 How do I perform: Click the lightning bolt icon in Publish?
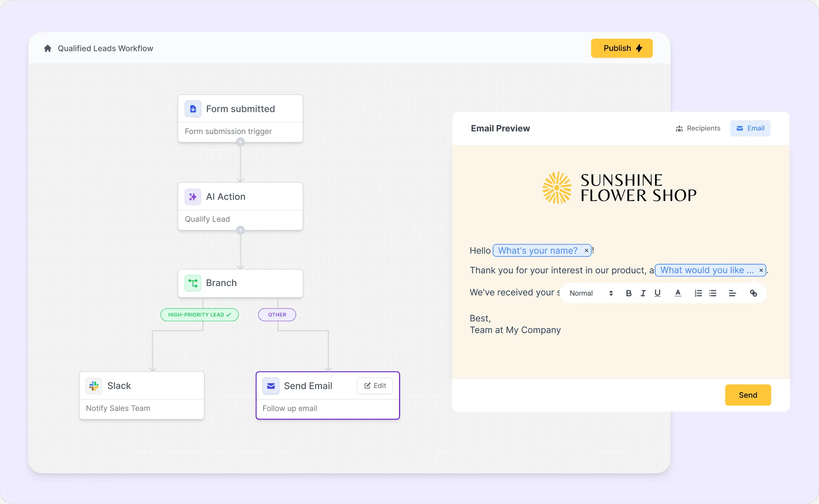tap(639, 48)
